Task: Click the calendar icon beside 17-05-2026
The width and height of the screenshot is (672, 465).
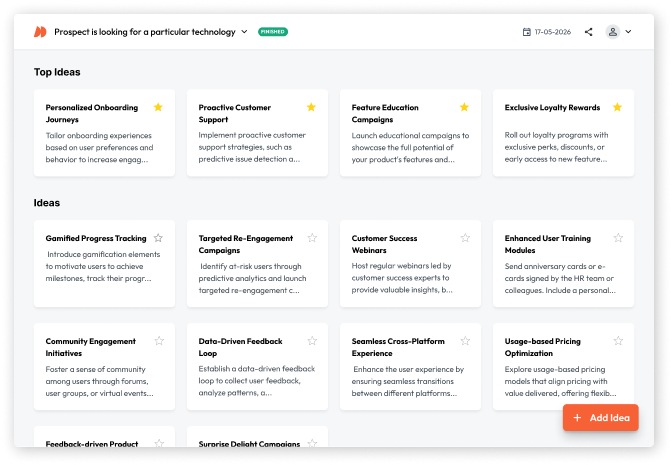Action: click(x=527, y=32)
